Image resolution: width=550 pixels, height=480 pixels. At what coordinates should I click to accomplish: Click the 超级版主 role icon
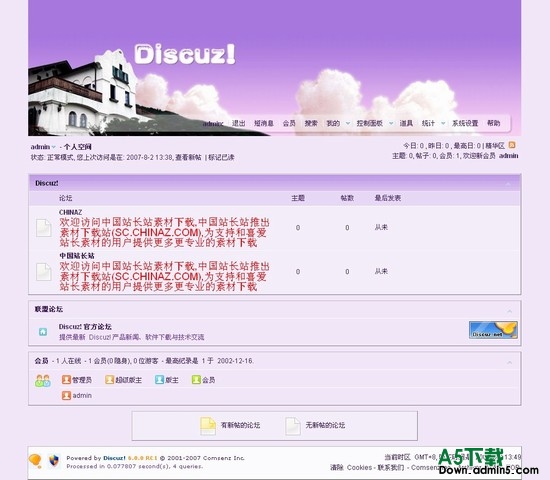(x=109, y=380)
